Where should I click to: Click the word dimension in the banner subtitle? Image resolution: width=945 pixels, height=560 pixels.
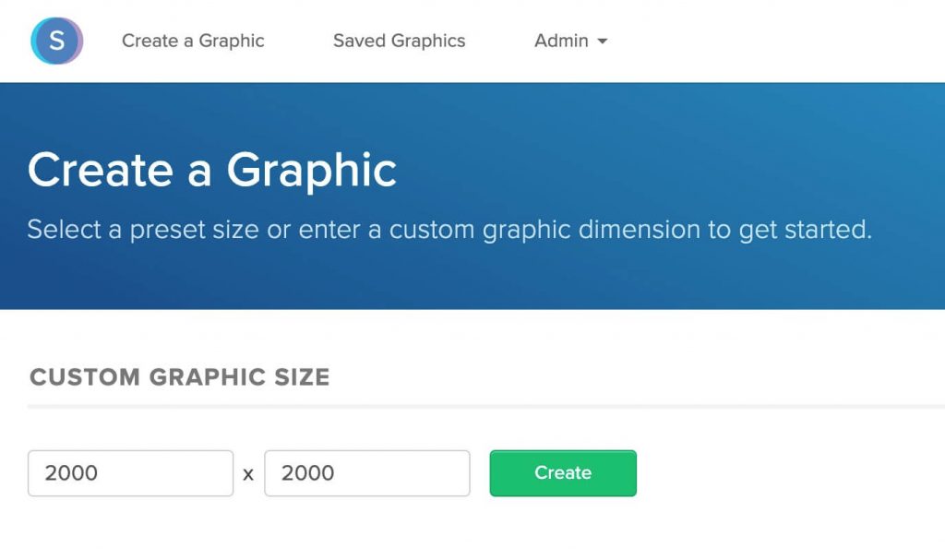pos(639,230)
